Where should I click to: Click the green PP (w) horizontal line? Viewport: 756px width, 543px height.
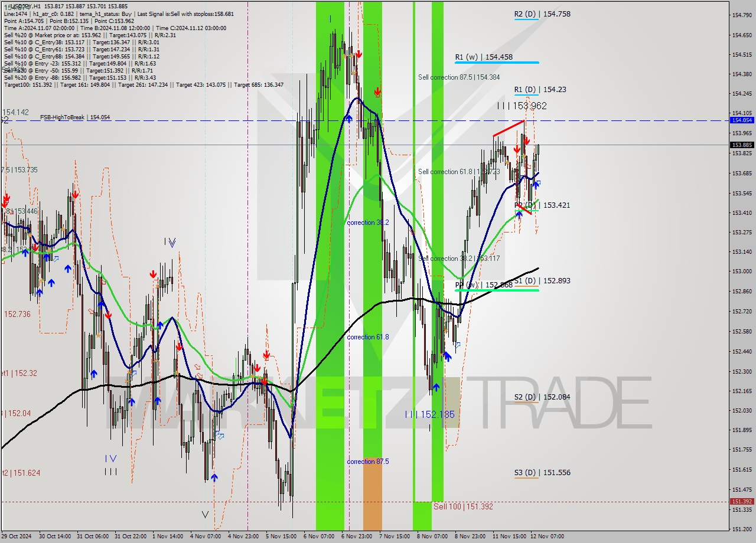[497, 290]
